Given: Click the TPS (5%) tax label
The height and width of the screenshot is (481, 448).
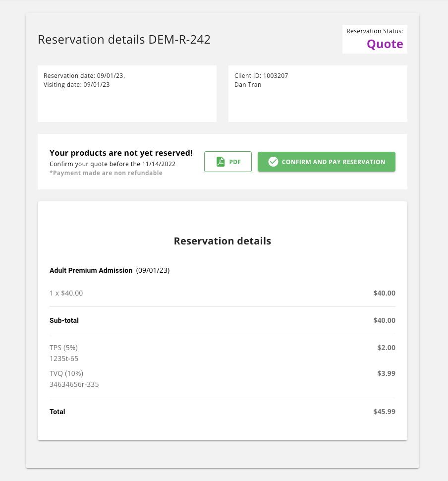Looking at the screenshot, I should [63, 348].
